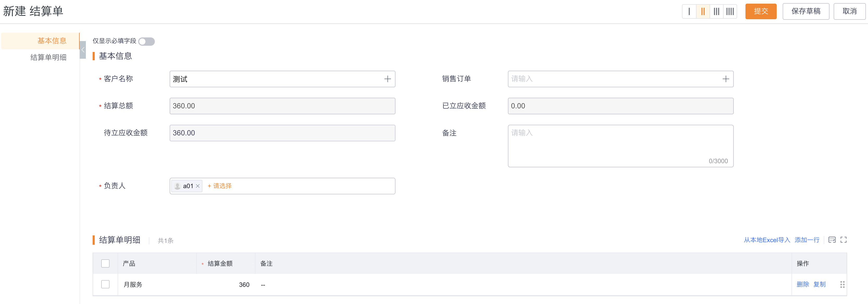The width and height of the screenshot is (868, 304).
Task: Expand 结算单明细 table to fullscreen
Action: (x=843, y=240)
